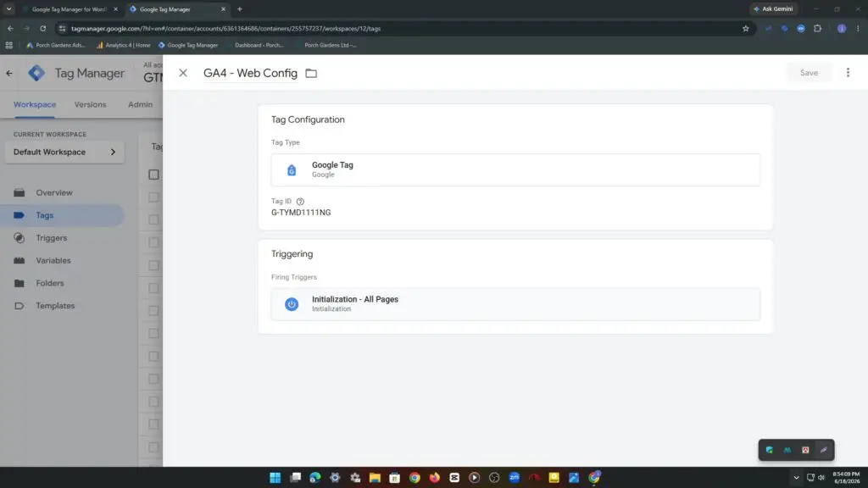
Task: Launch Firefox from the taskbar
Action: tap(435, 478)
